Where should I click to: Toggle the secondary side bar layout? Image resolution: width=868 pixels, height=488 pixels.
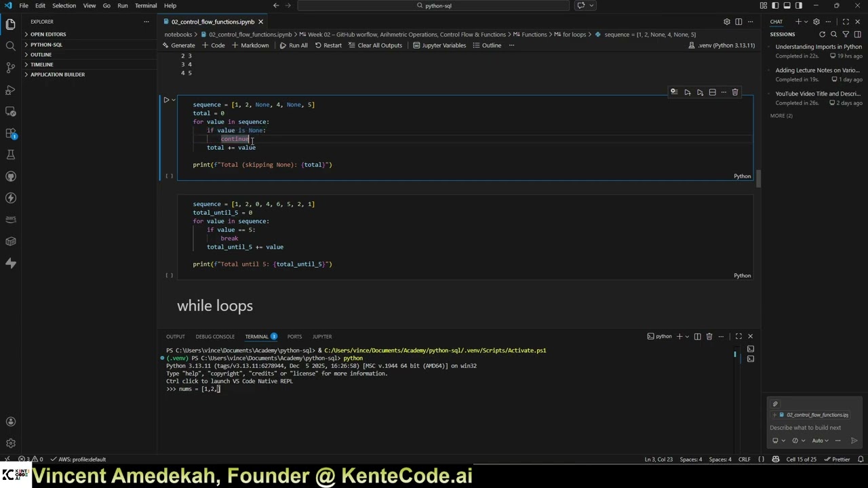[x=798, y=5]
